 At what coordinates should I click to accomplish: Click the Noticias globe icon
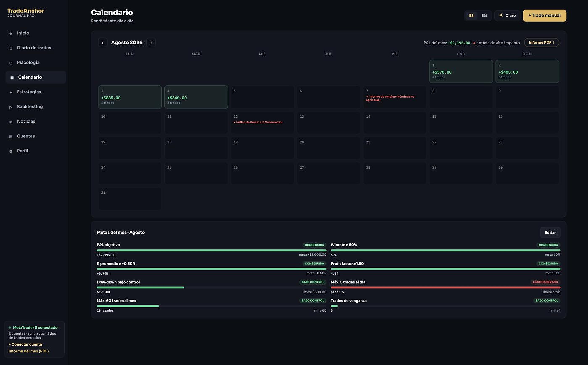pyautogui.click(x=11, y=122)
